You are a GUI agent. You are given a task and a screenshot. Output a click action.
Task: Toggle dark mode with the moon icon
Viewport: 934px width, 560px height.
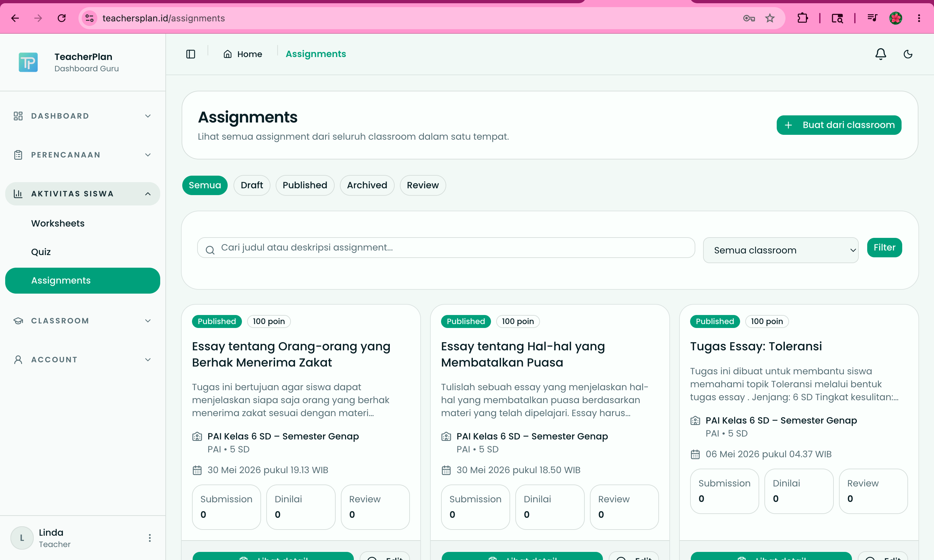(x=908, y=54)
